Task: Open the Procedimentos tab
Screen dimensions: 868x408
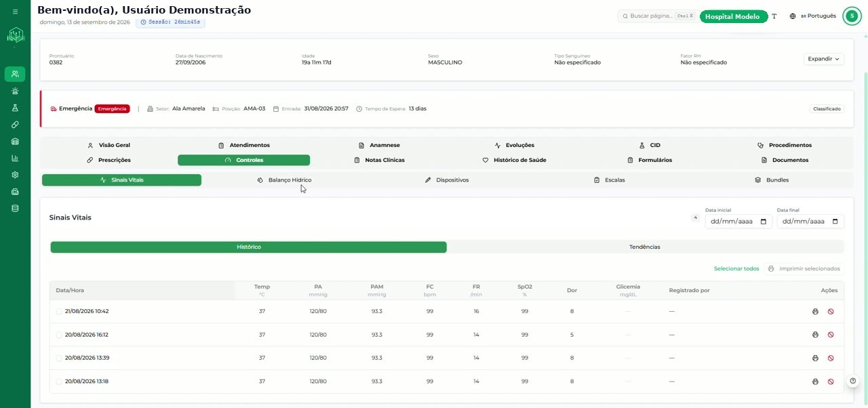Action: click(785, 145)
